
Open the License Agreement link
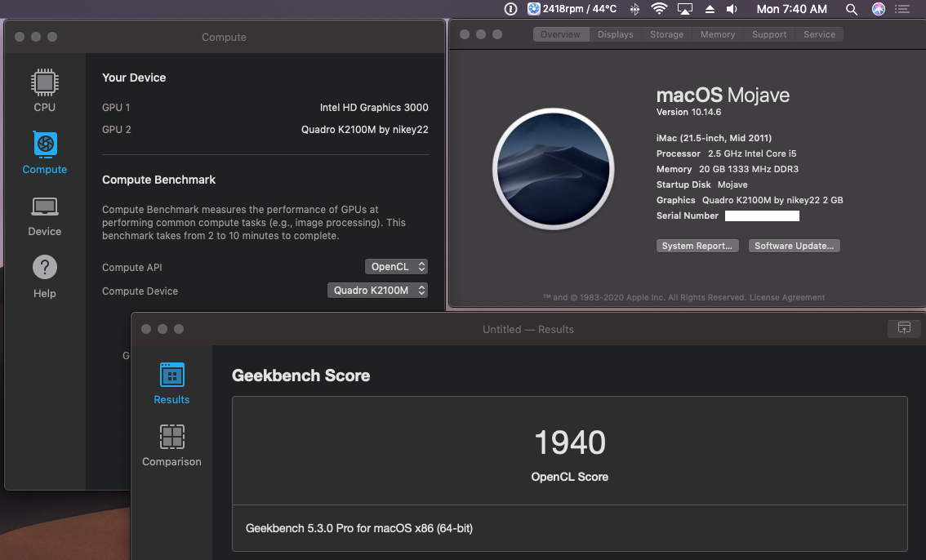click(786, 297)
